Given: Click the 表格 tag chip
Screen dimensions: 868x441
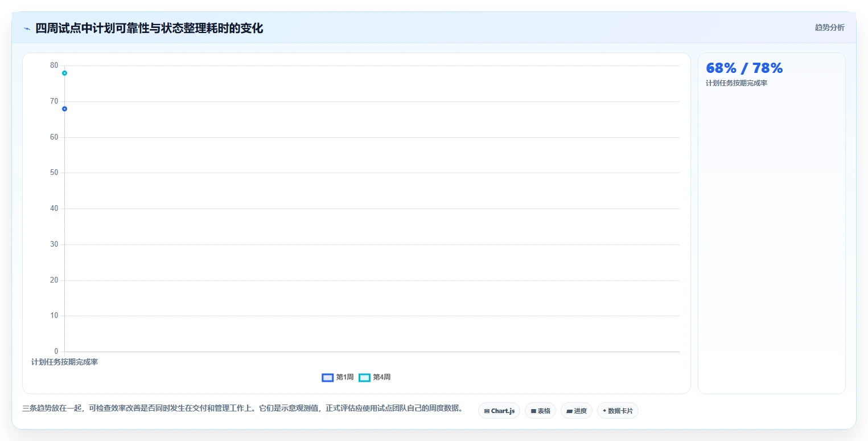Looking at the screenshot, I should click(x=540, y=411).
